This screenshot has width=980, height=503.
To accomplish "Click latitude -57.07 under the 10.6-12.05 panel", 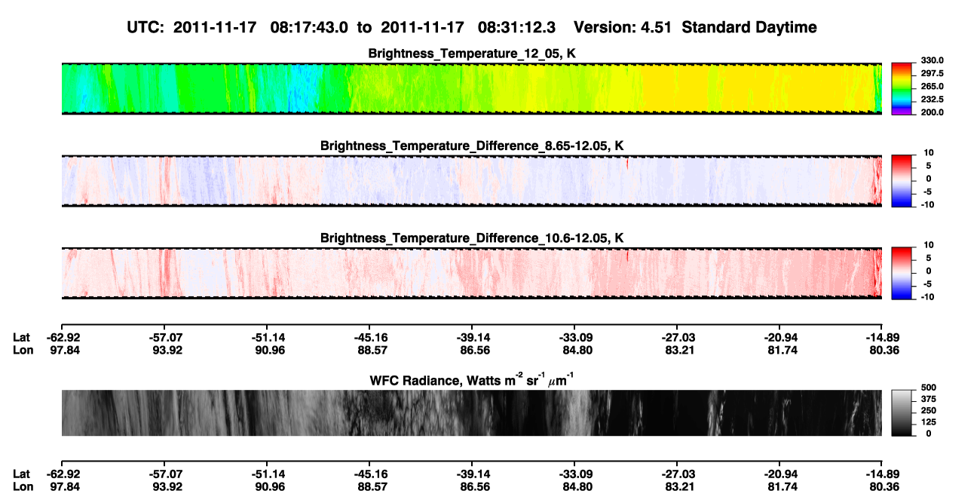I will [x=164, y=338].
